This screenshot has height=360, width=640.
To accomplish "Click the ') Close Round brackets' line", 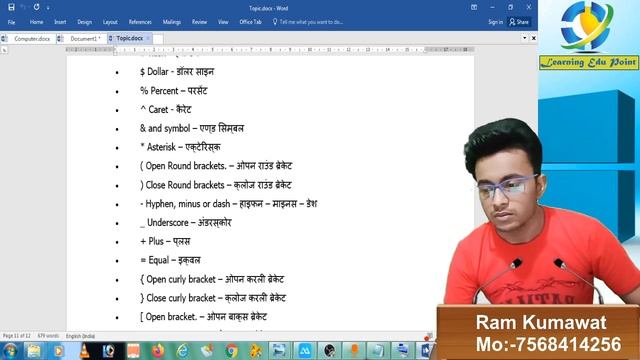I will tap(216, 185).
